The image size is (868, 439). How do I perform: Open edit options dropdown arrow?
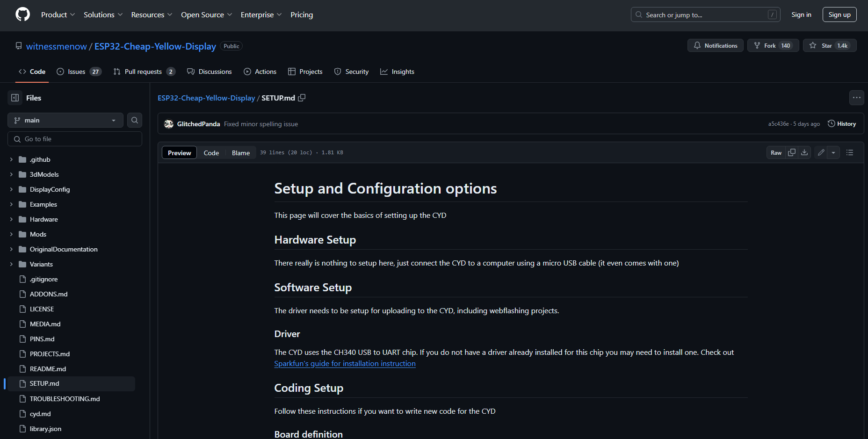[833, 152]
